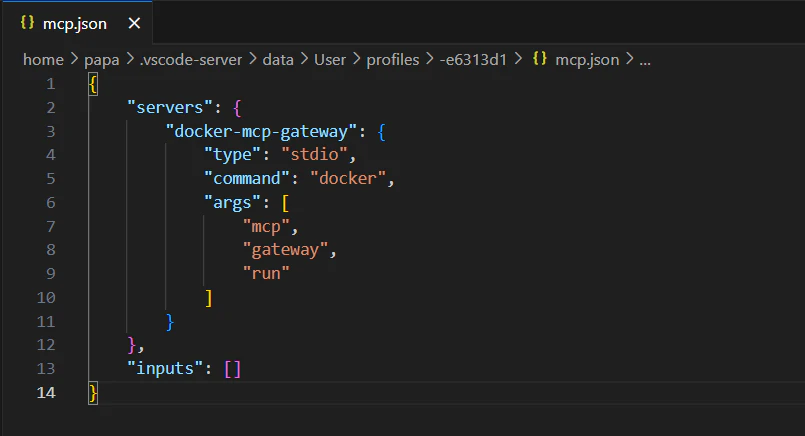The image size is (805, 436).
Task: Click closing magenta brace on line 12
Action: 131,345
